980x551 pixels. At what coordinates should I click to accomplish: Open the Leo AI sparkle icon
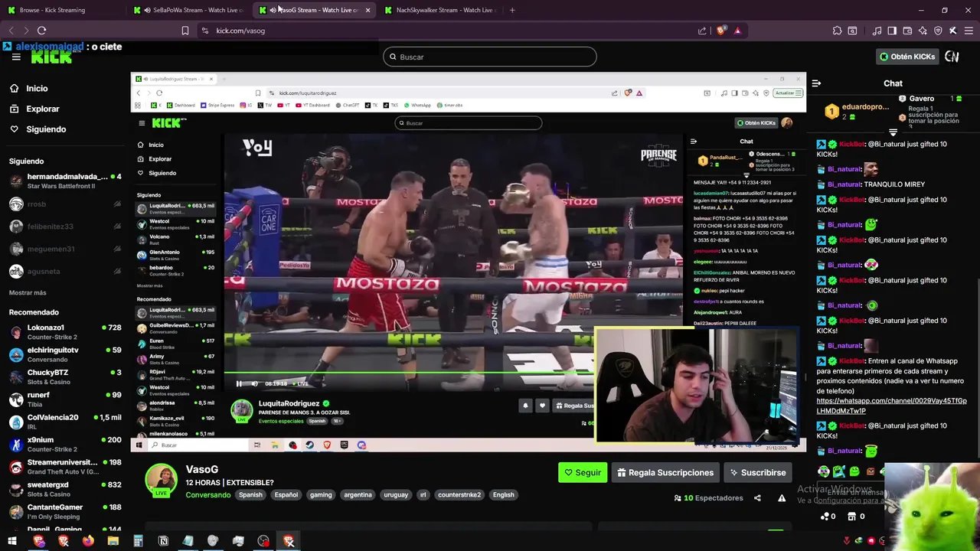point(923,31)
